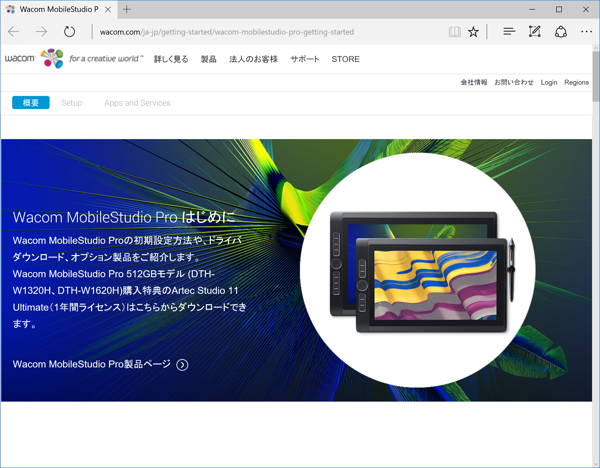Open the Share icon in toolbar
This screenshot has width=600, height=468.
(561, 32)
